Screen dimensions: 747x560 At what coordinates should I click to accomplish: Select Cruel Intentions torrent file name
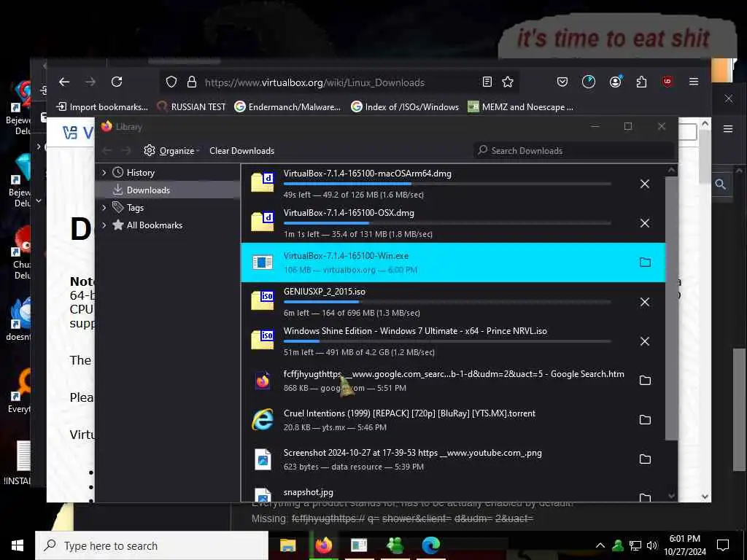[x=409, y=413]
